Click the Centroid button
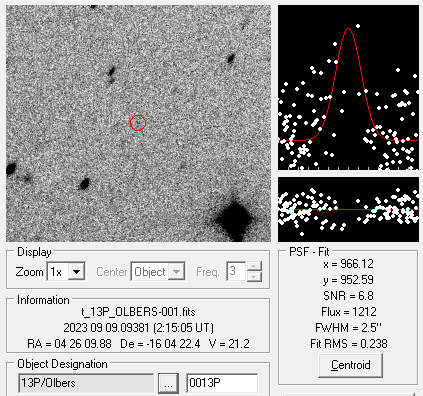Screen dimensions: 423x396 click(350, 365)
